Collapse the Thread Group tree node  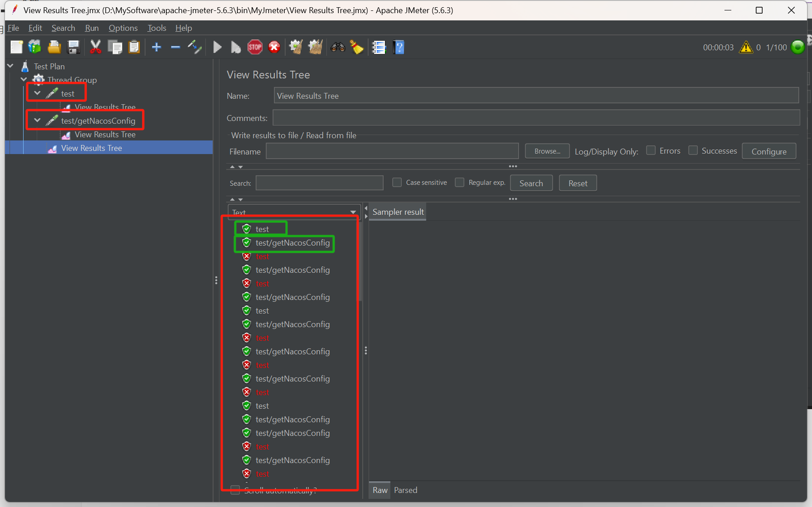[24, 80]
